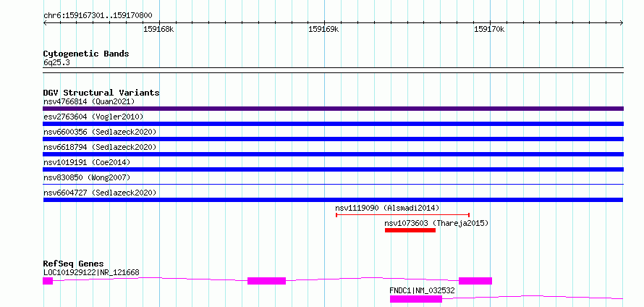
Task: Click the thin nsv830850 variant line
Action: 333,185
